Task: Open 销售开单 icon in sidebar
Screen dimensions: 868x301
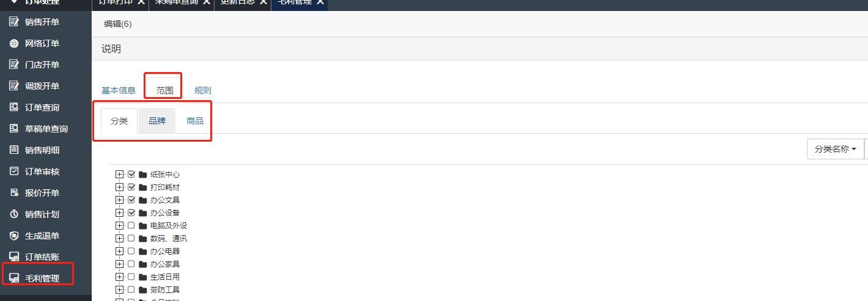Action: pos(14,22)
